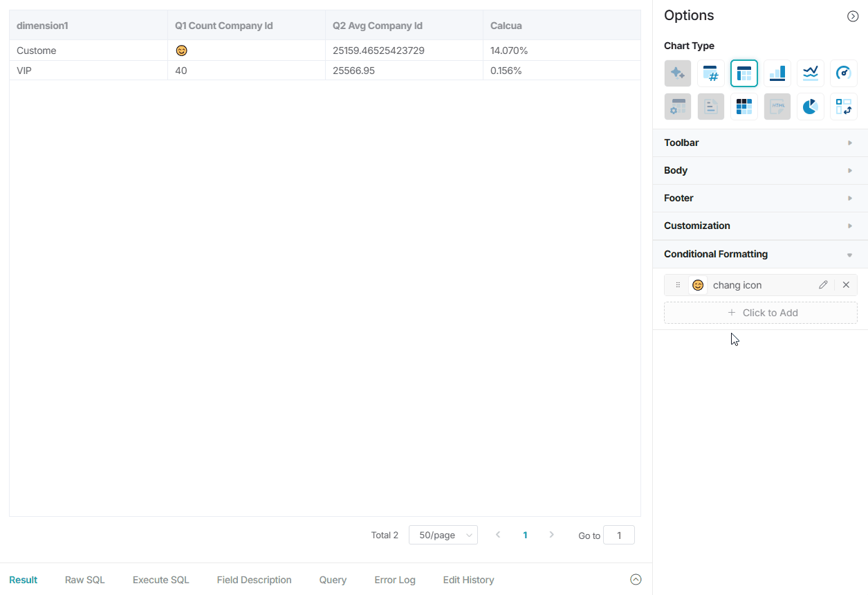Click to Add a formatting rule
868x595 pixels.
tap(761, 313)
